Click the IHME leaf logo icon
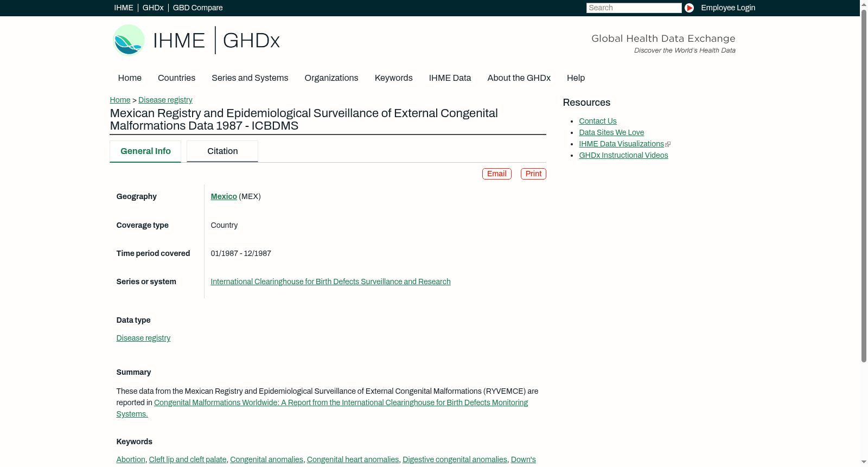Image resolution: width=868 pixels, height=467 pixels. (x=129, y=40)
